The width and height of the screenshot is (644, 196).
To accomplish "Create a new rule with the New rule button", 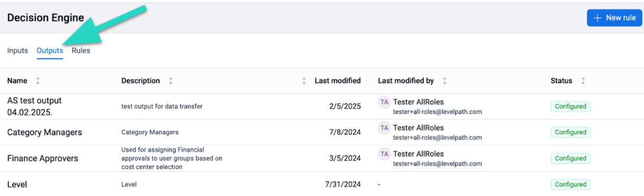I will (614, 18).
